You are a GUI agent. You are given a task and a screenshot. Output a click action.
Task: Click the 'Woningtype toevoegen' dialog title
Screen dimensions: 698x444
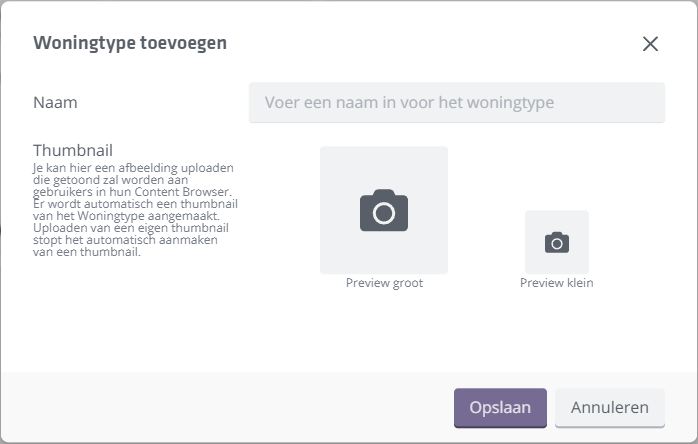click(x=130, y=43)
